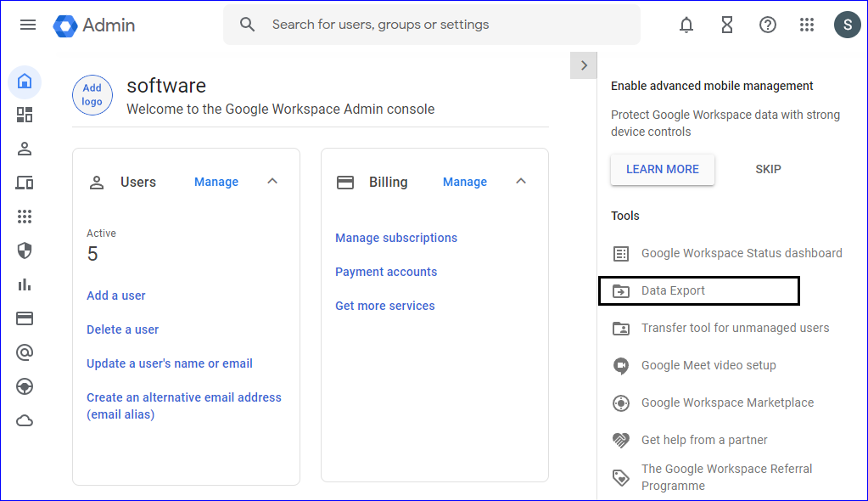
Task: Open Manage subscriptions link
Action: point(396,238)
